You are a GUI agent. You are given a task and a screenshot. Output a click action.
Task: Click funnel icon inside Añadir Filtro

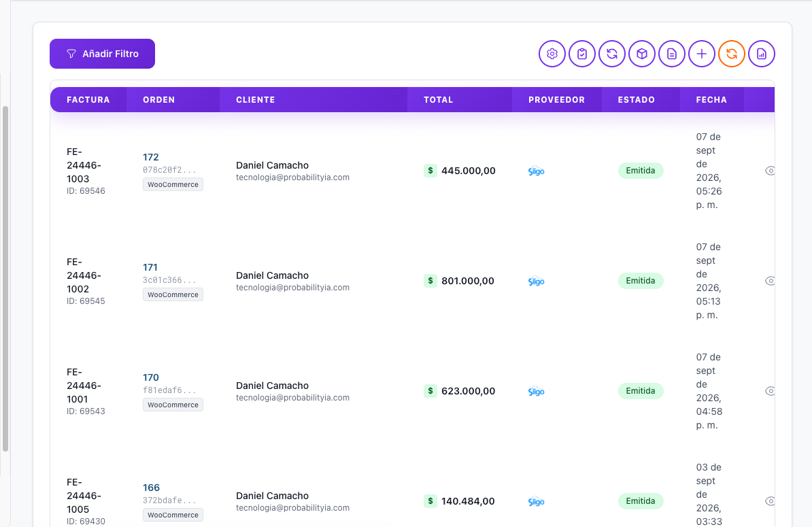(71, 54)
